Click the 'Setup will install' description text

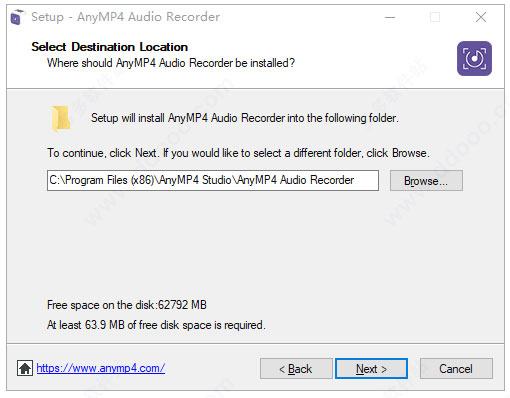245,118
